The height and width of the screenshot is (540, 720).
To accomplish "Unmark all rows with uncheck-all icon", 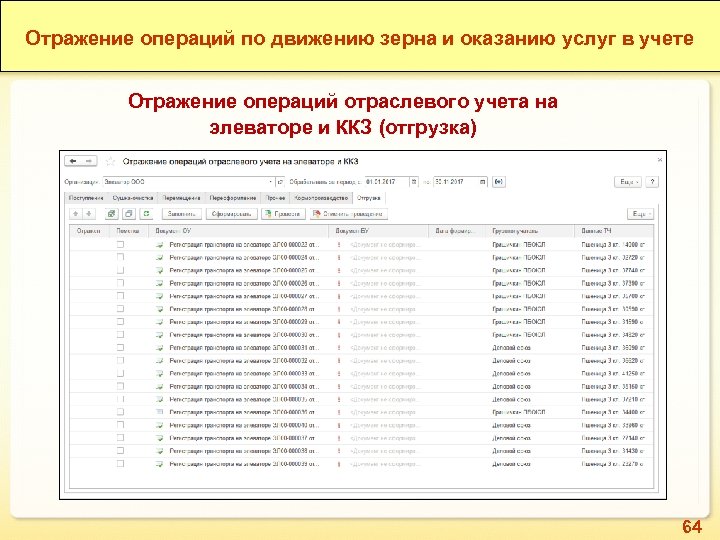I will tap(129, 214).
